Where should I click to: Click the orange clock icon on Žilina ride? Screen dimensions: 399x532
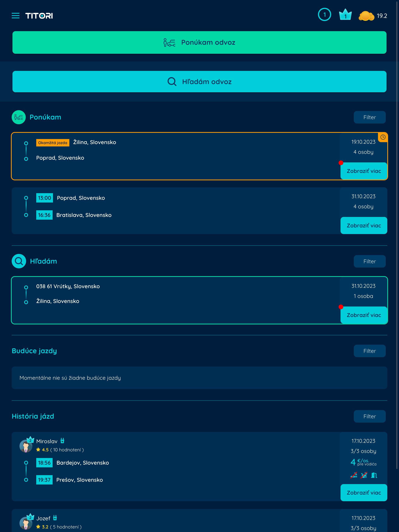[383, 137]
